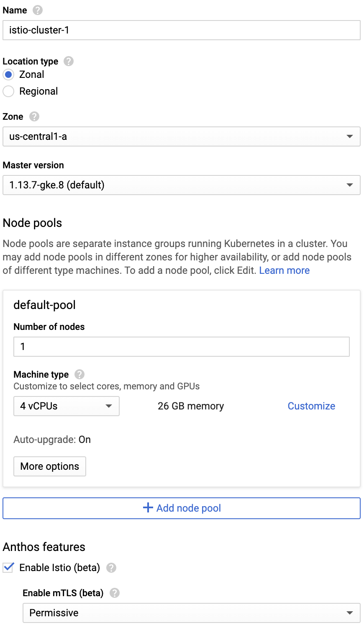
Task: Click the Customize machine type link
Action: (x=311, y=406)
